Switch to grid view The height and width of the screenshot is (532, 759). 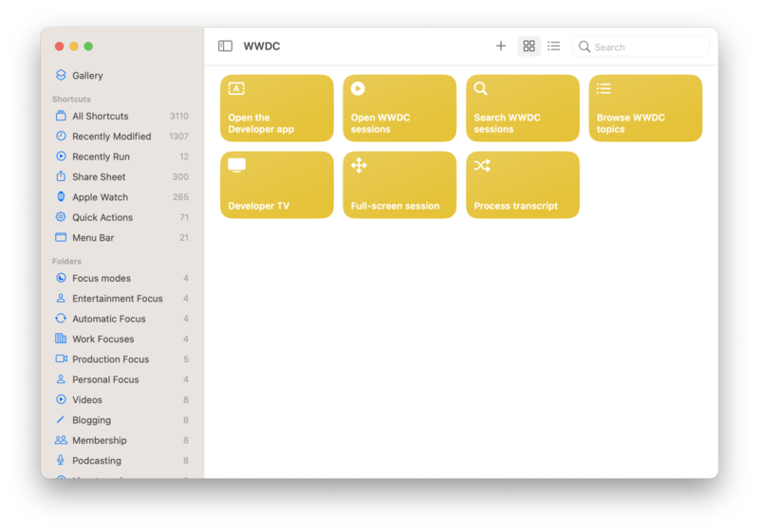pos(528,46)
